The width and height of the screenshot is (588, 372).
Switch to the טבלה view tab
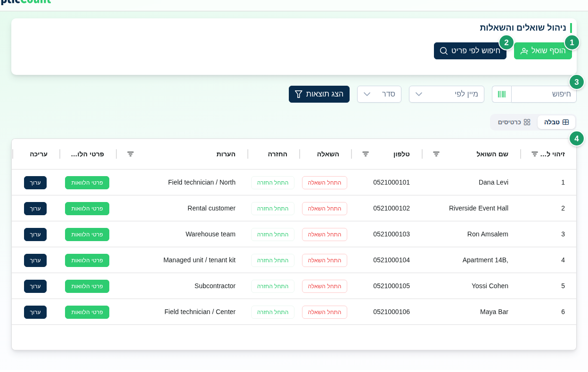pos(556,122)
